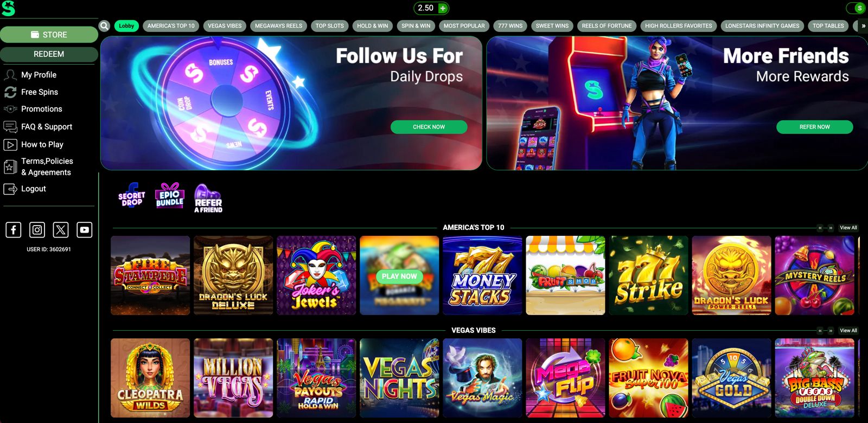Show previous games in Vegas Vibes row

[820, 331]
